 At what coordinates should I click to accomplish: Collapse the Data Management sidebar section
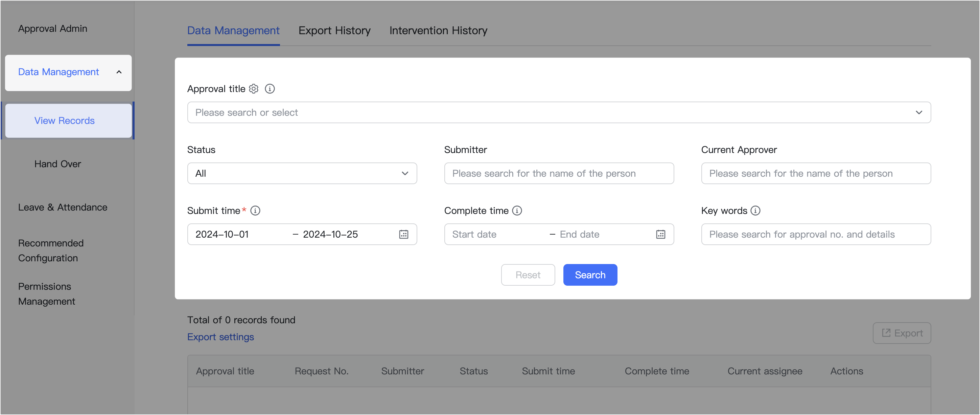click(119, 72)
